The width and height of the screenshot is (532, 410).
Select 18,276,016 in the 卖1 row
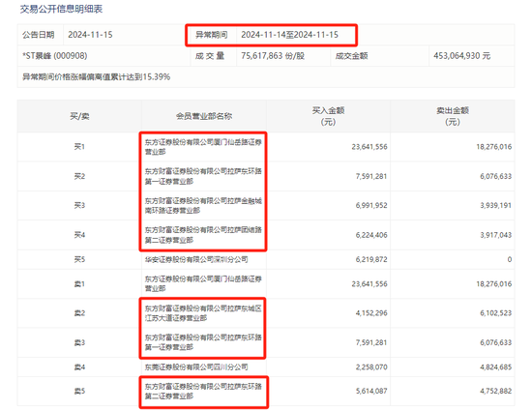click(494, 284)
